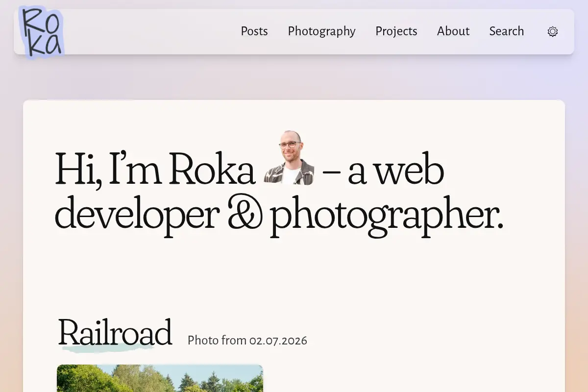Screen dimensions: 588x392
Task: Go to the Photography section
Action: click(x=321, y=31)
